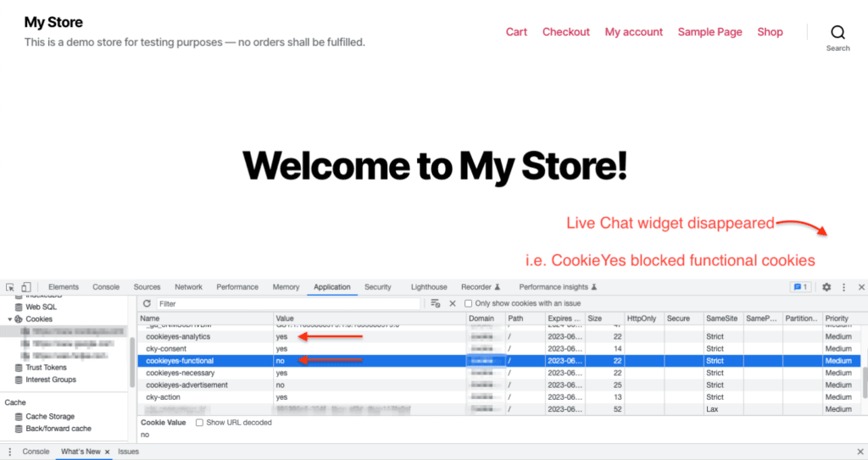Open the My account link
This screenshot has height=460, width=868.
click(x=633, y=32)
